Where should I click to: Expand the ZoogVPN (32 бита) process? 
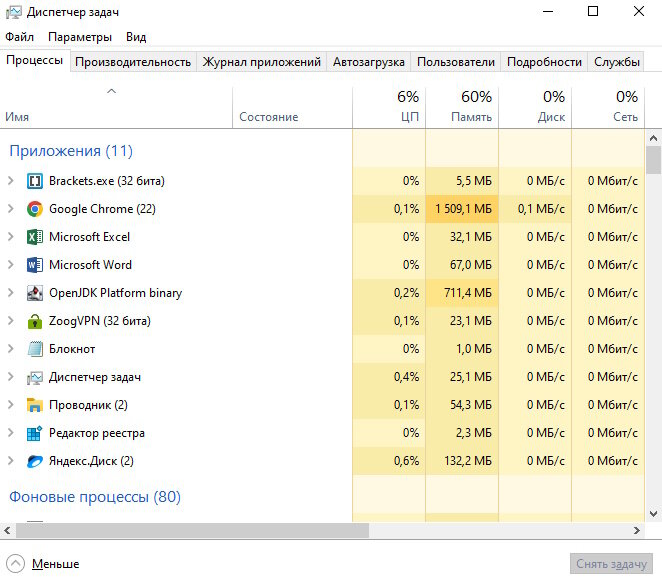pyautogui.click(x=11, y=321)
